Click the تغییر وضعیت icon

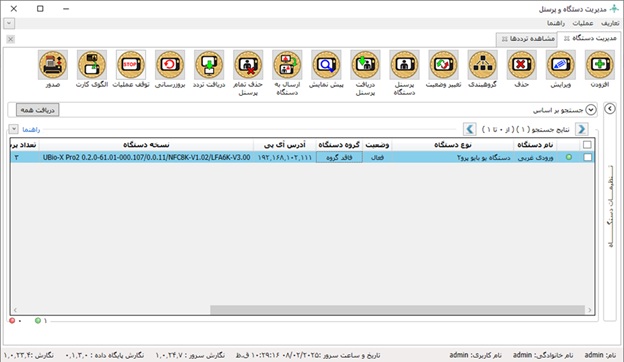[443, 65]
